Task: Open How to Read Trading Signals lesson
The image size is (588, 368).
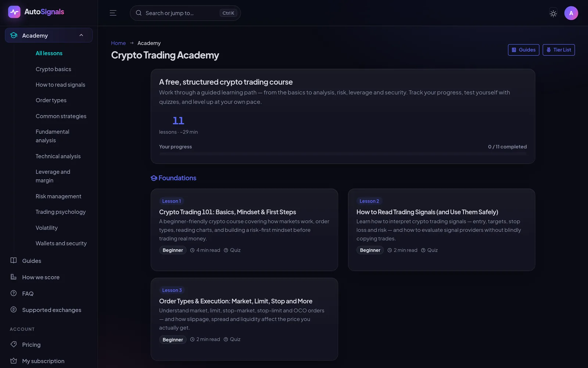Action: (x=427, y=212)
